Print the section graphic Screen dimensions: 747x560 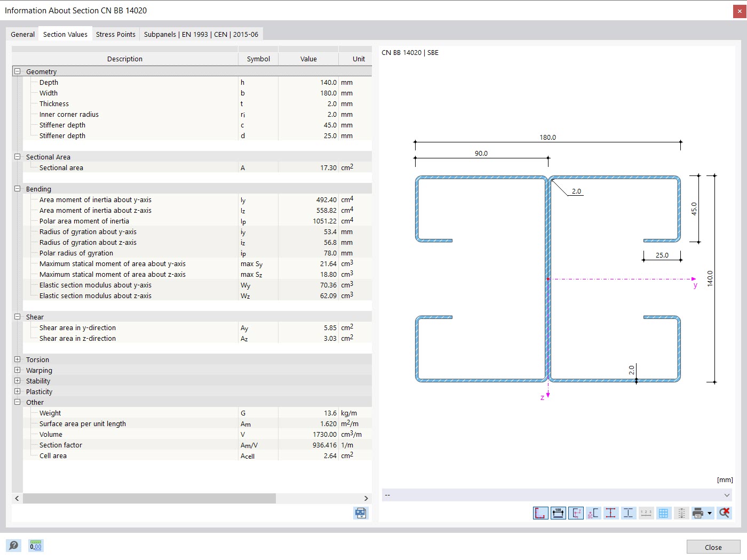coord(697,513)
